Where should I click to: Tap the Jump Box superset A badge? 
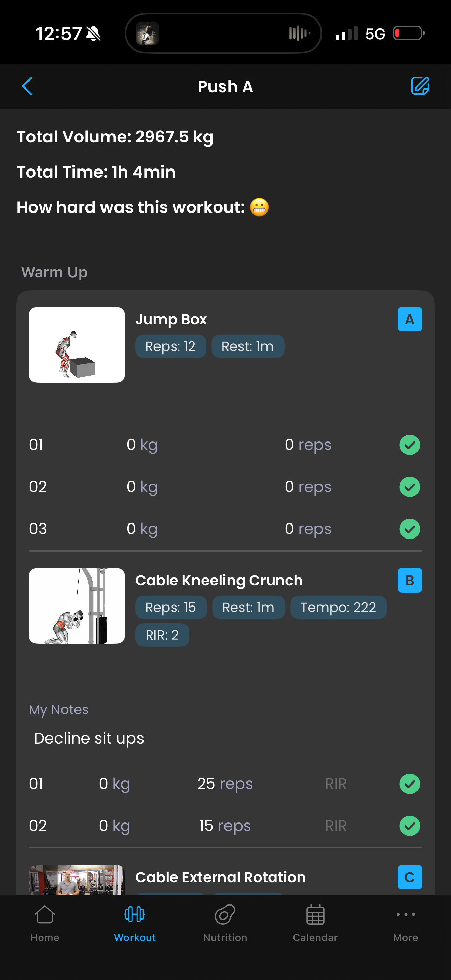point(410,319)
